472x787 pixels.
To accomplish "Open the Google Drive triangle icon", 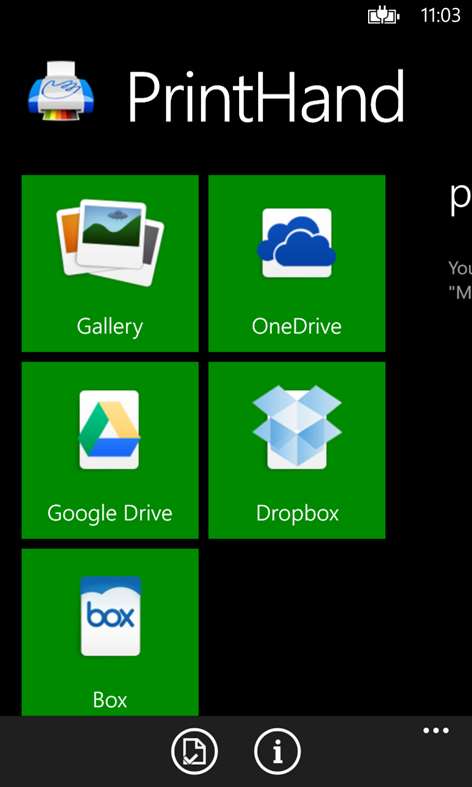I will [x=109, y=430].
